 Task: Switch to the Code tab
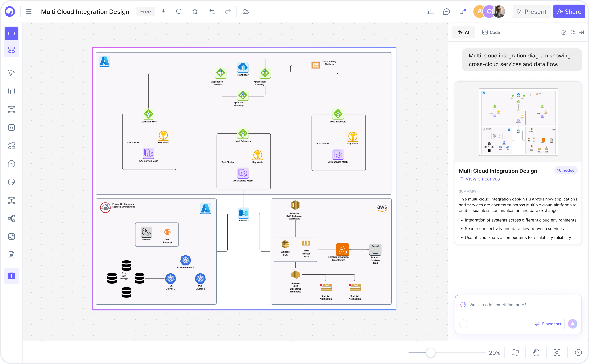(491, 32)
